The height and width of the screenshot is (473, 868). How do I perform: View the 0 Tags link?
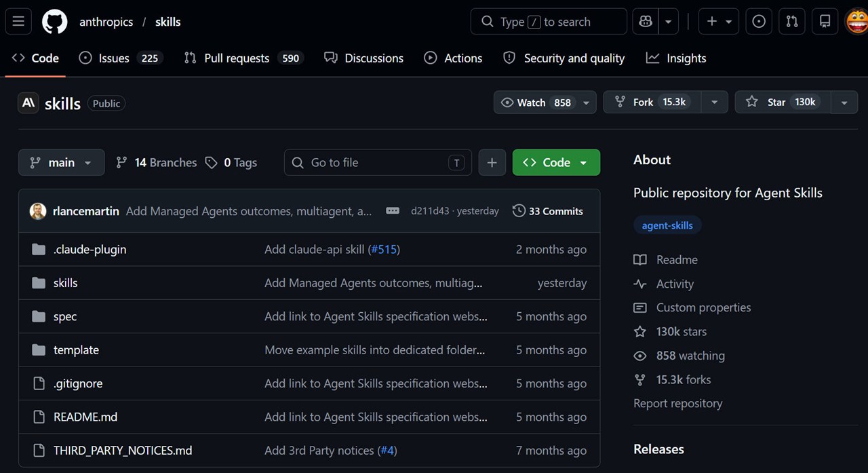231,162
